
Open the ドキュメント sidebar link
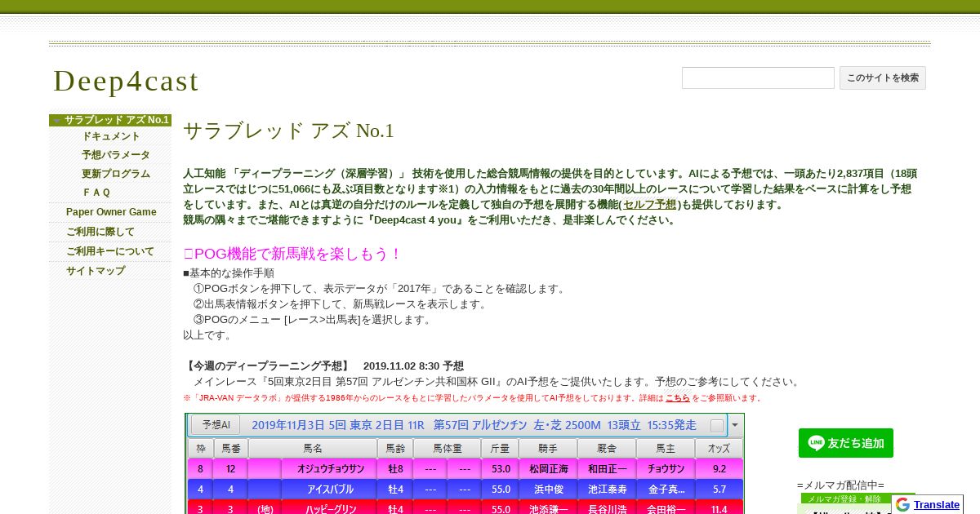(x=111, y=136)
